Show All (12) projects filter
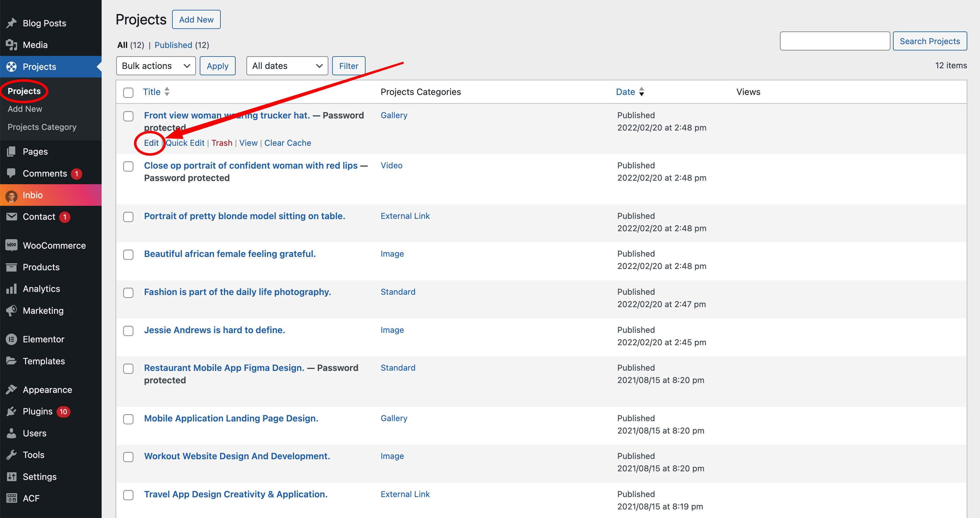Image resolution: width=980 pixels, height=518 pixels. (x=131, y=45)
